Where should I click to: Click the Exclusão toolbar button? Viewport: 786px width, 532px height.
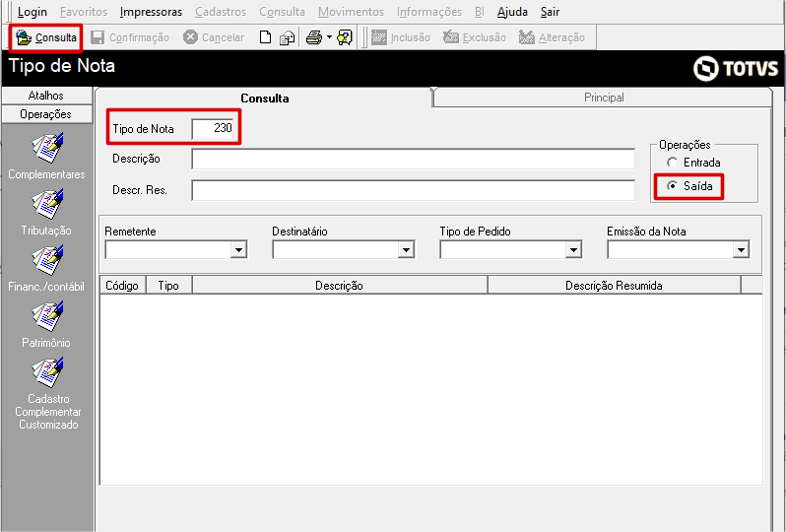(x=474, y=37)
